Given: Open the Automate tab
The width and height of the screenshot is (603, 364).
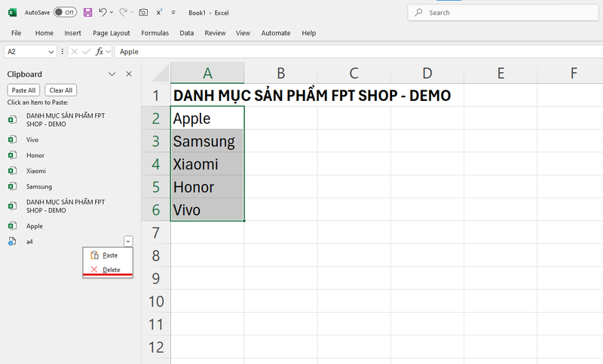Looking at the screenshot, I should (x=276, y=33).
